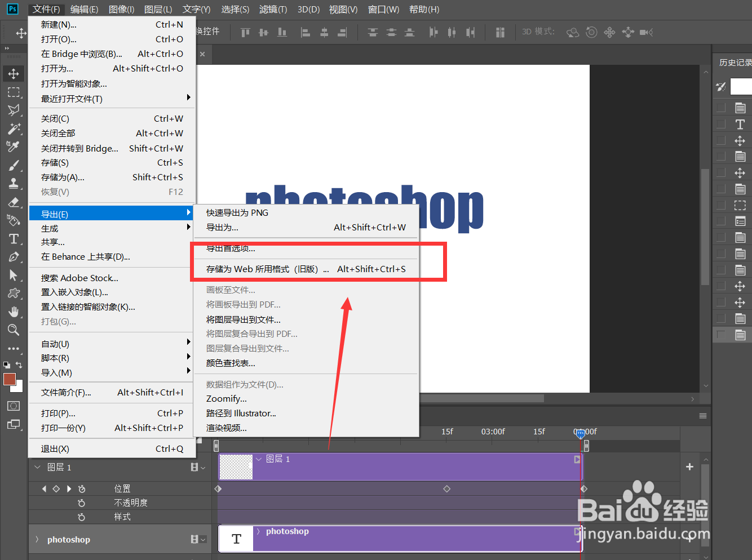
Task: Choose 退出(X) menu entry
Action: pyautogui.click(x=112, y=449)
